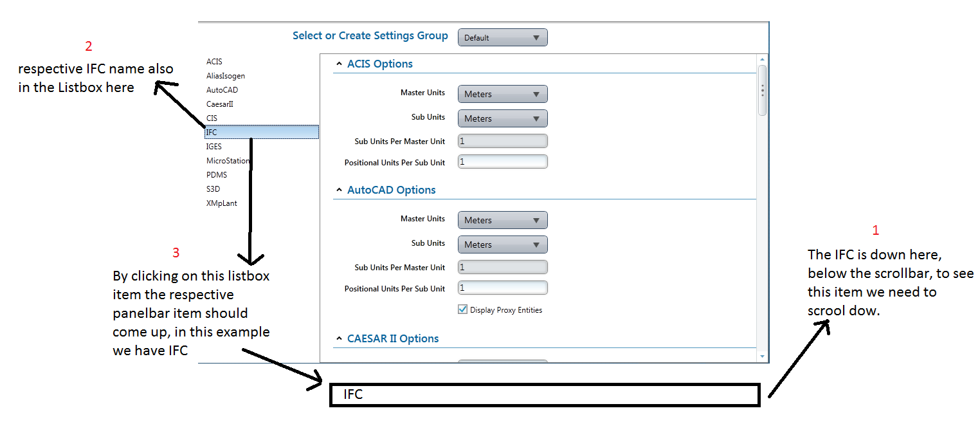Select PDMS list item
This screenshot has height=424, width=980.
tap(217, 175)
